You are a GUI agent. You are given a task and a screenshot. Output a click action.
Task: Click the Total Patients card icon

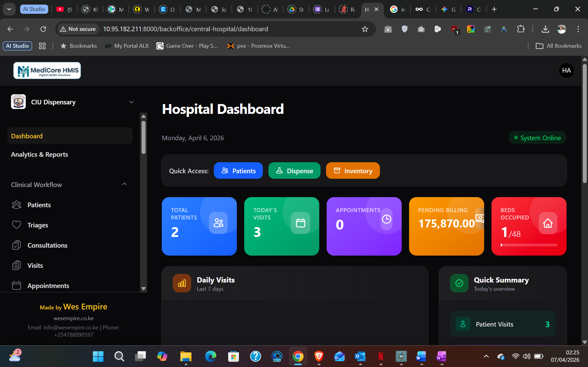218,223
